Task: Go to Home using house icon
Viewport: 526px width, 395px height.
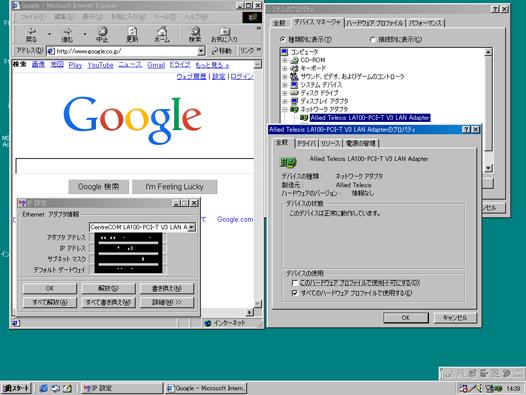Action: pos(162,31)
